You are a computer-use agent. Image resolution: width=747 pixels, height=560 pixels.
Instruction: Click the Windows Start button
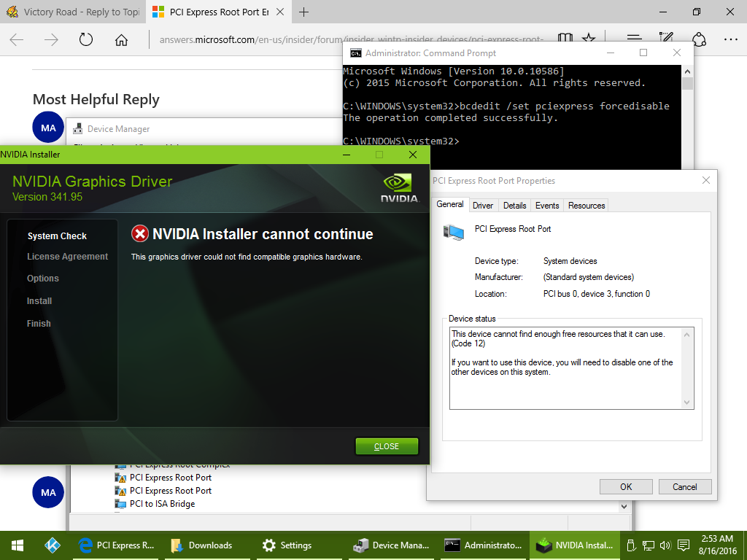point(17,545)
